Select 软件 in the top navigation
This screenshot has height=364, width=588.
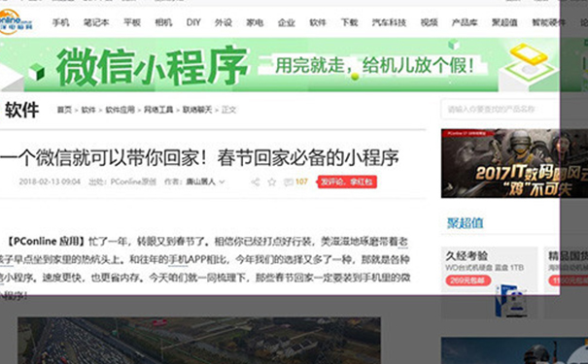coord(318,22)
